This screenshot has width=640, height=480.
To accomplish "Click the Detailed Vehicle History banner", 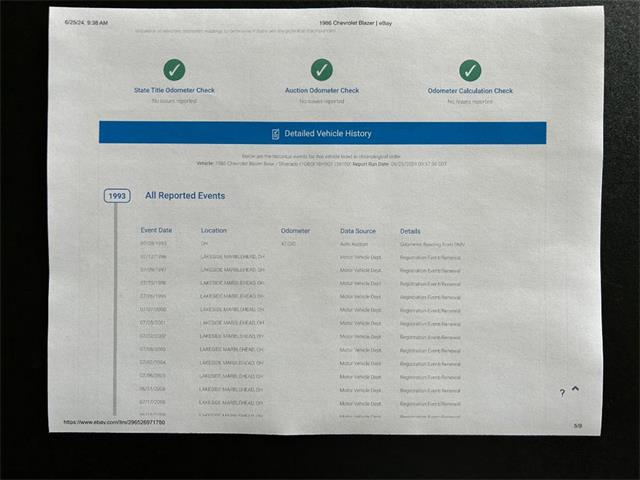I will point(322,133).
